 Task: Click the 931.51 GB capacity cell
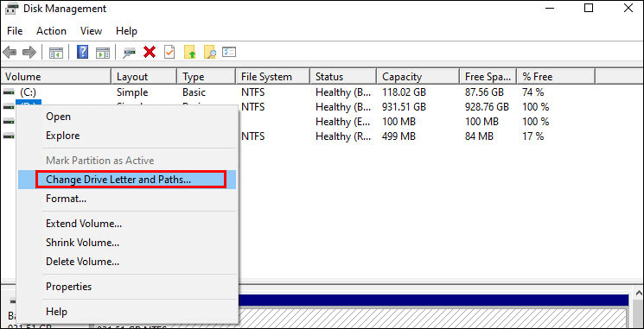(x=405, y=107)
